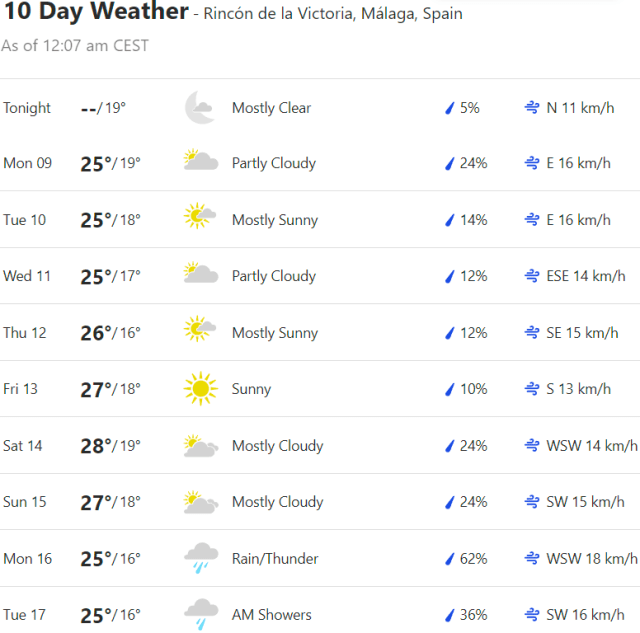Screen dimensions: 640x633
Task: Click the Rain/Thunder description text
Action: point(275,559)
